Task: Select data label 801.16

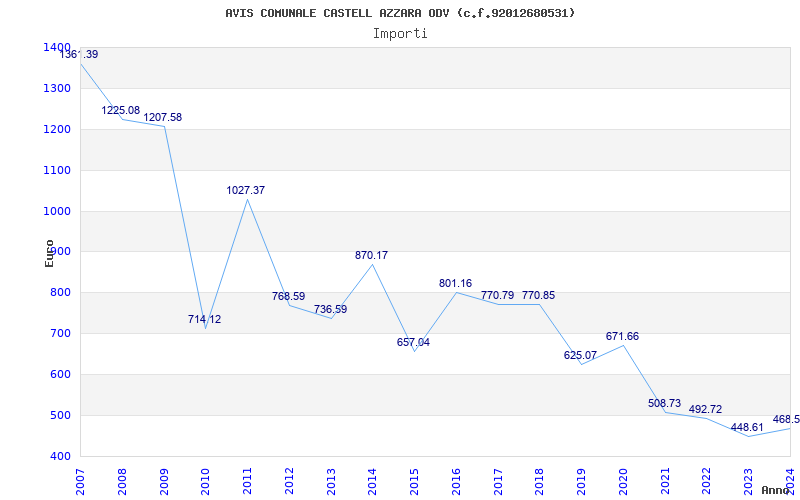Action: (456, 283)
